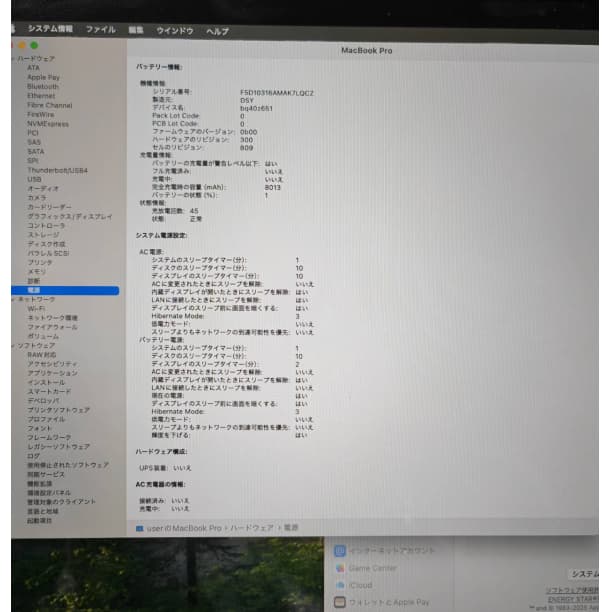Select オーディオ in the sidebar
This screenshot has height=612, width=612.
43,189
